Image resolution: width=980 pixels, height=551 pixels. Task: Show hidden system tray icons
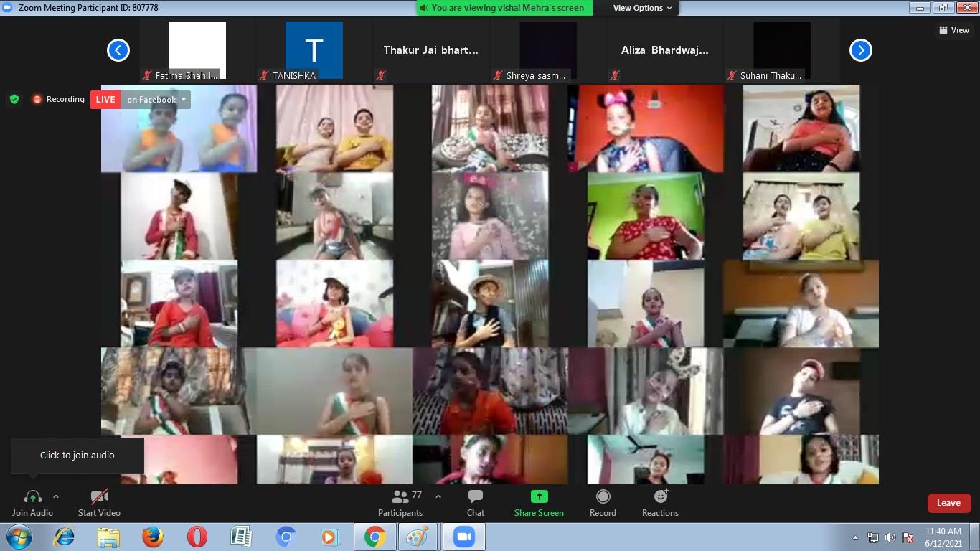click(x=855, y=537)
